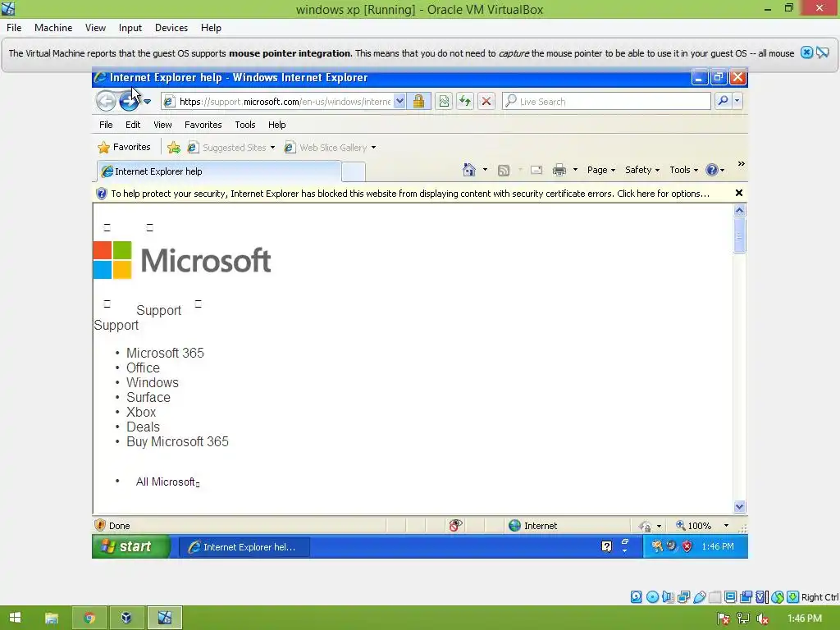840x630 pixels.
Task: Click the vertical scrollbar thumb
Action: pos(739,235)
